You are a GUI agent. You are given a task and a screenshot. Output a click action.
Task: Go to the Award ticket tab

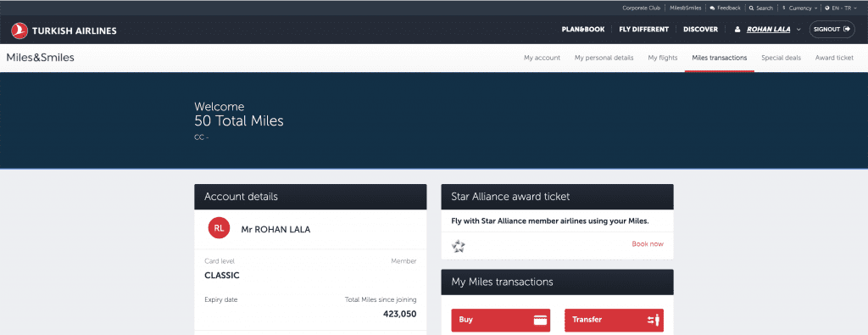[x=834, y=58]
